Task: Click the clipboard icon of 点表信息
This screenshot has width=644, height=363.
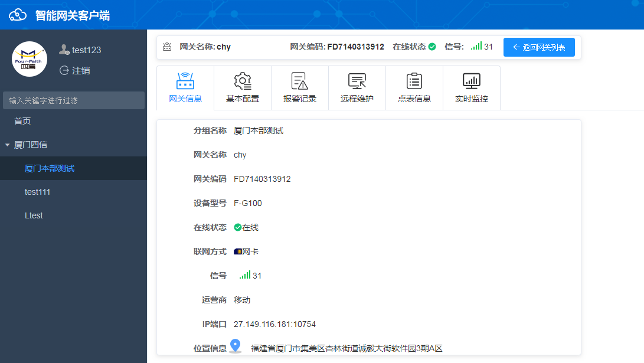Action: point(414,81)
